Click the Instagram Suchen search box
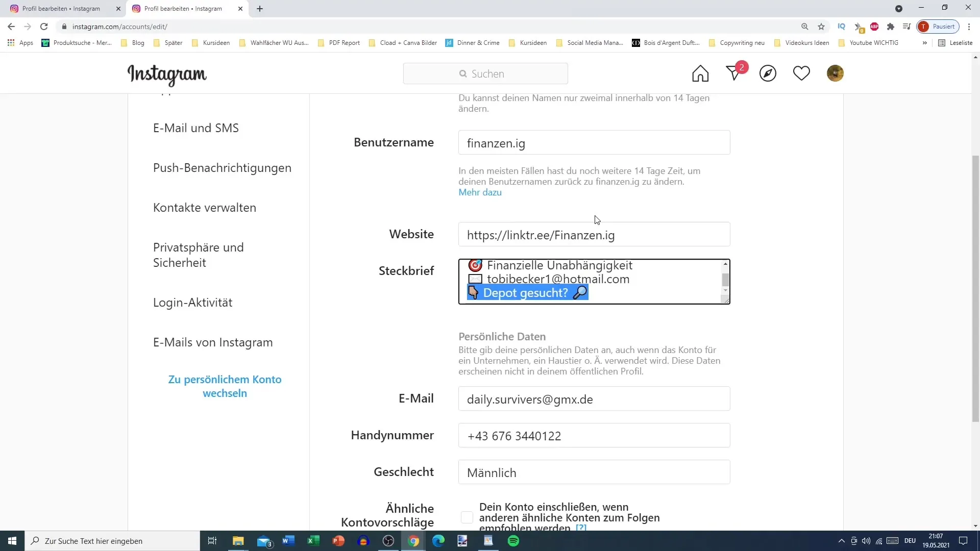Image resolution: width=980 pixels, height=551 pixels. [485, 73]
